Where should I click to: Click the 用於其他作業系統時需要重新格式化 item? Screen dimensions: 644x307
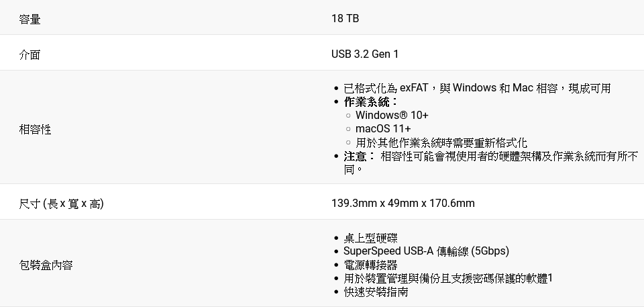coord(441,143)
